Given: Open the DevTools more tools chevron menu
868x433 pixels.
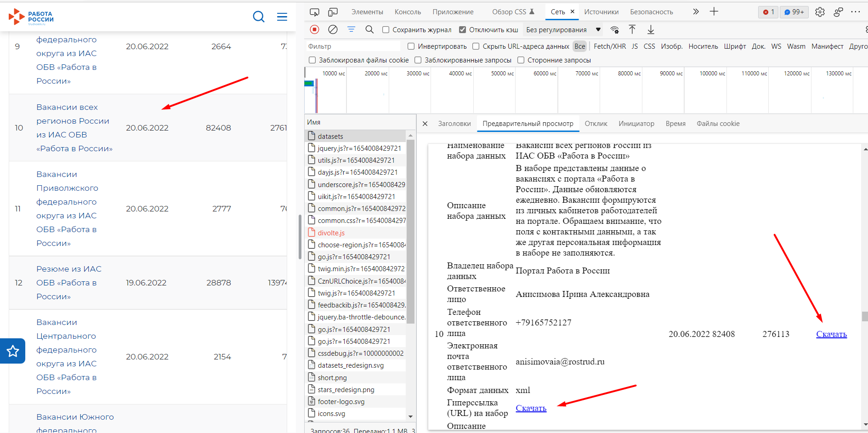Looking at the screenshot, I should click(695, 11).
